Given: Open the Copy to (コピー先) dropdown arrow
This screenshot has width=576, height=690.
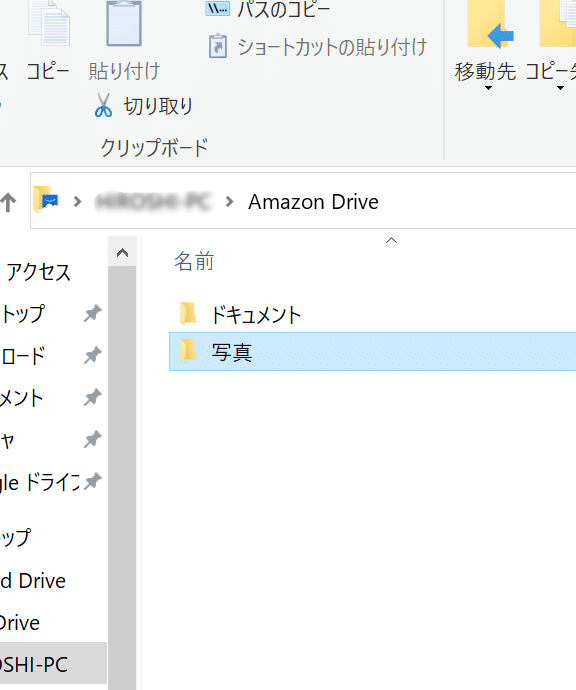Looking at the screenshot, I should tap(560, 88).
